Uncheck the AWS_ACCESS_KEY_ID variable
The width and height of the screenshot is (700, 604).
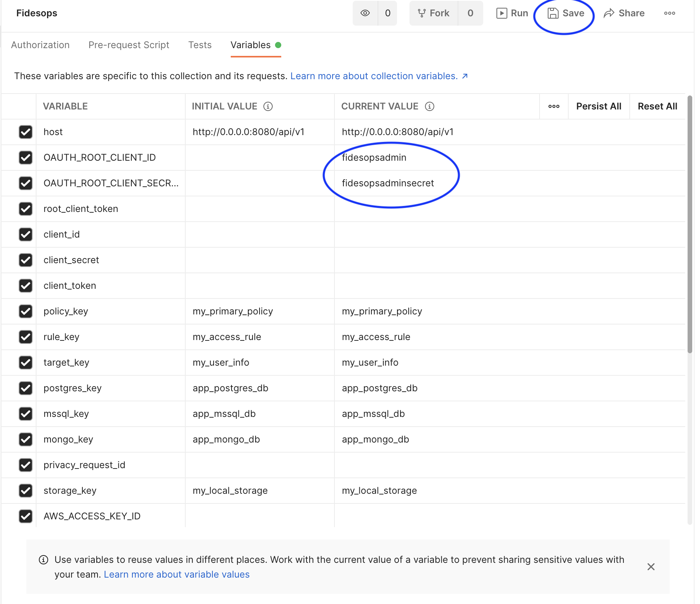pos(26,516)
